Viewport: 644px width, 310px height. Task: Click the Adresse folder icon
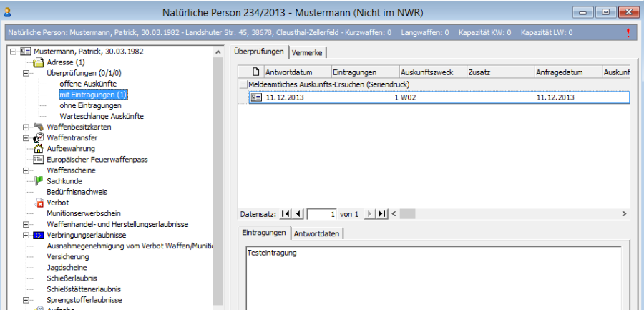[39, 62]
